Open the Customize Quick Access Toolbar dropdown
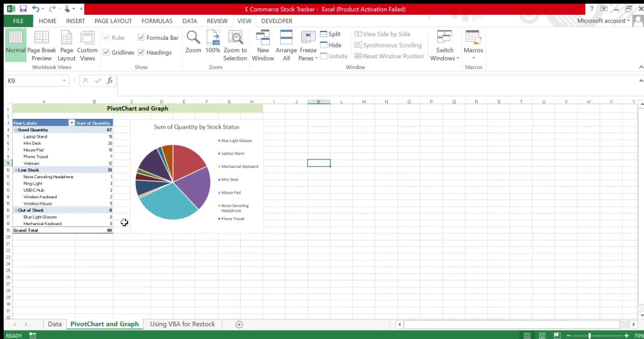Image resolution: width=644 pixels, height=339 pixels. (81, 8)
